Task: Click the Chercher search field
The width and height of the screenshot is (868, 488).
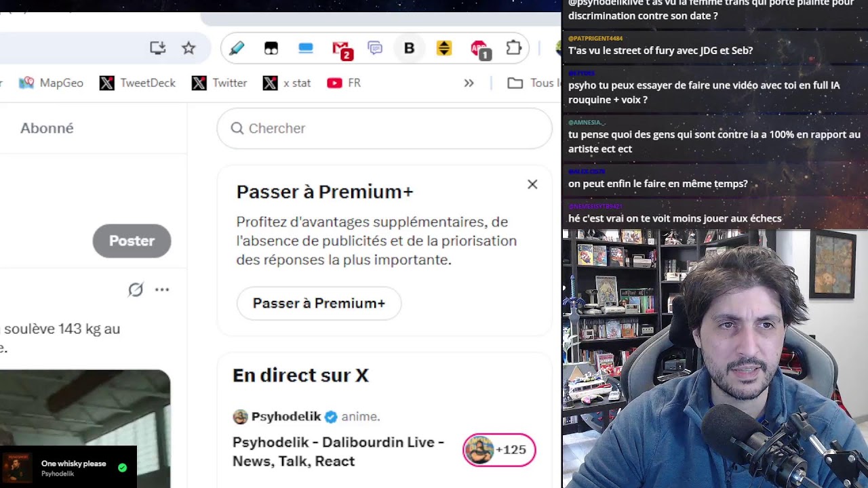Action: click(384, 128)
